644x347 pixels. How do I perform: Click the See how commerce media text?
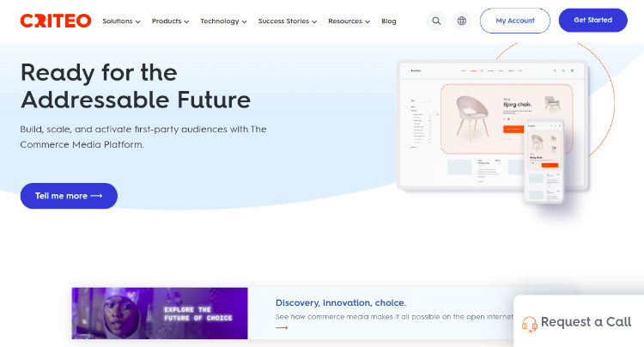[x=394, y=317]
